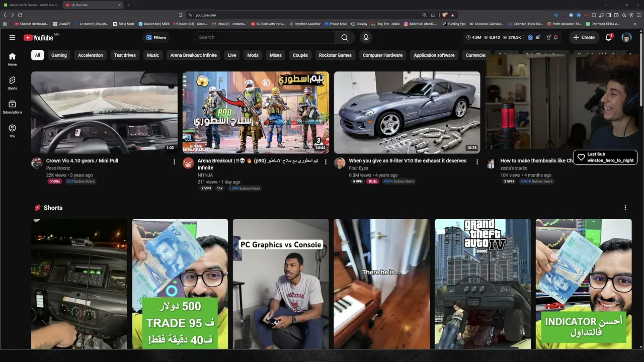Open the Funding Pips bookmark
644x362 pixels.
pyautogui.click(x=454, y=24)
